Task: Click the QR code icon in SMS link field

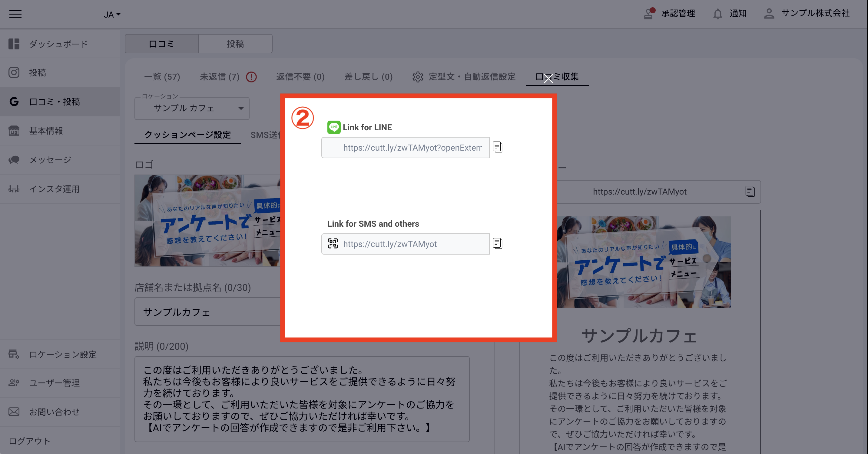Action: (333, 244)
